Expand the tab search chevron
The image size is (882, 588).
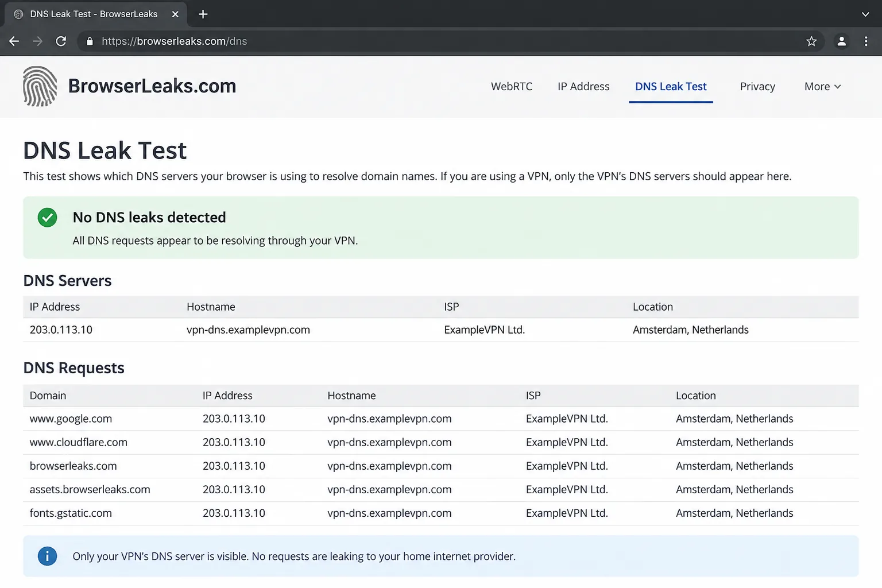[865, 14]
